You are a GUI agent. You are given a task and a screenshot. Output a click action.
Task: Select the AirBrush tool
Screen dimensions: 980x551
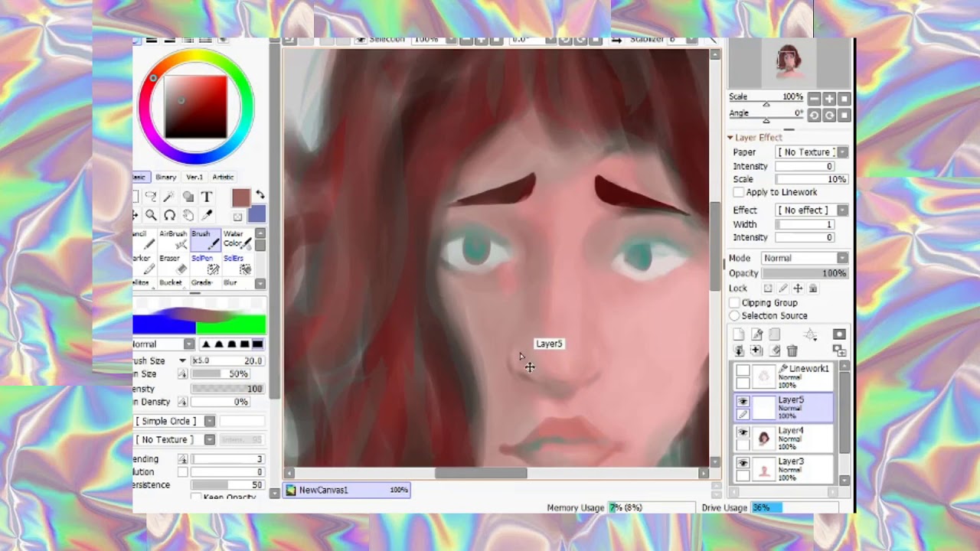[x=174, y=240]
